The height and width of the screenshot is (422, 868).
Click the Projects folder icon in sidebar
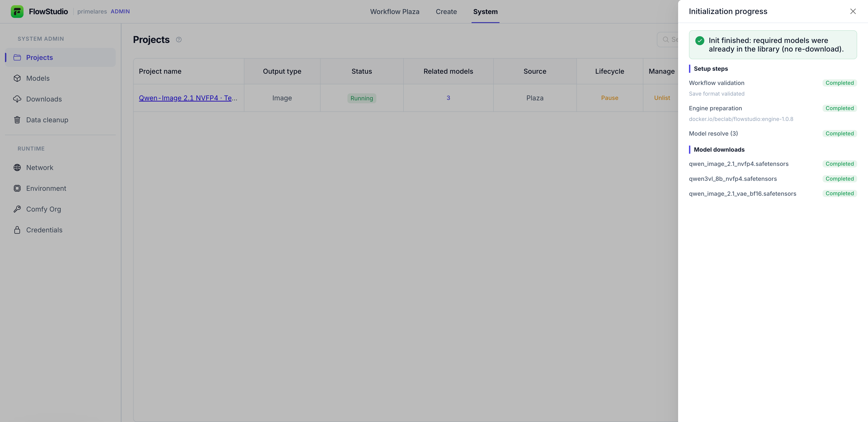tap(17, 57)
